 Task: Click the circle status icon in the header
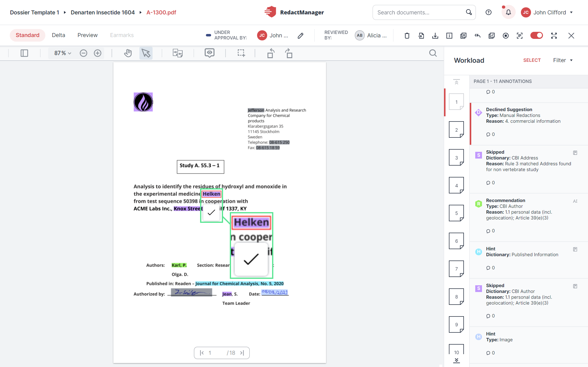[x=506, y=36]
